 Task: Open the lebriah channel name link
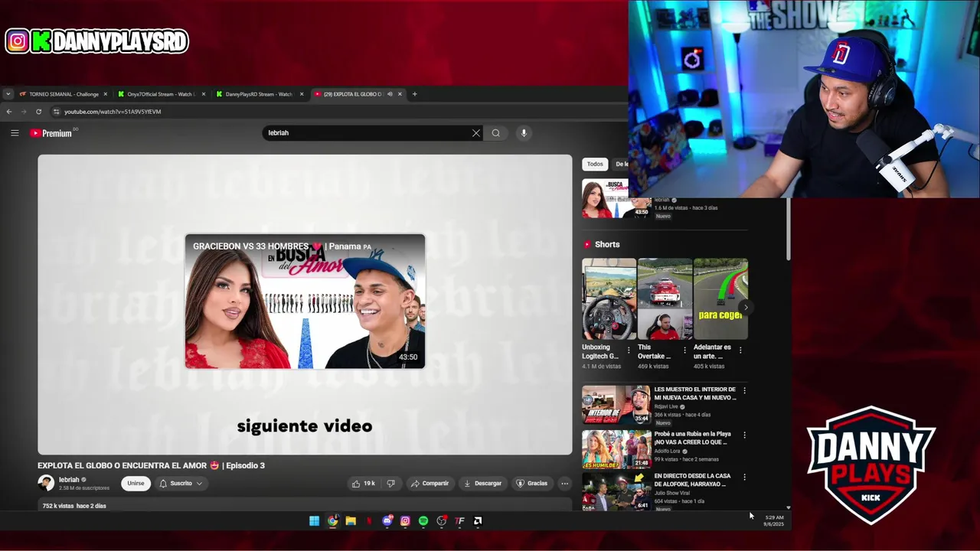pyautogui.click(x=69, y=480)
